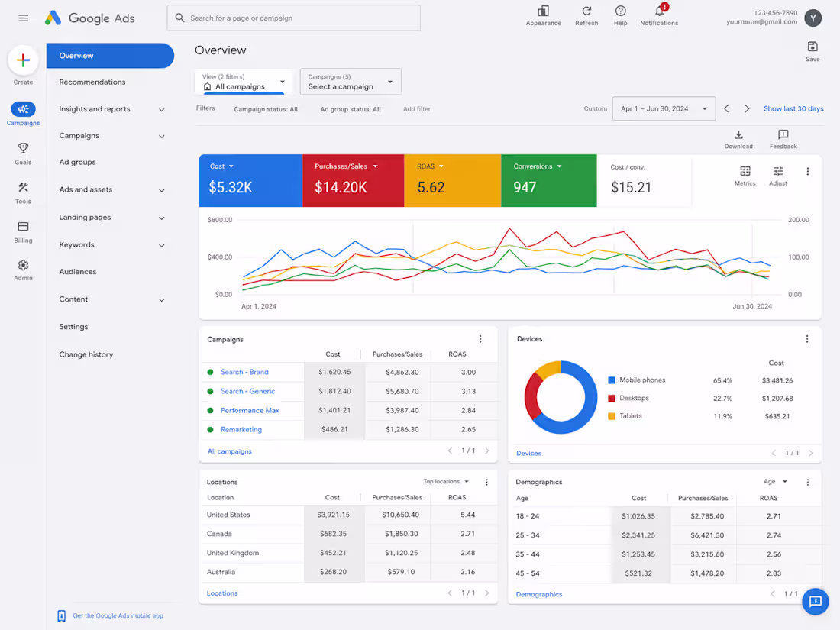Click the Download icon
Image resolution: width=840 pixels, height=630 pixels.
tap(738, 134)
